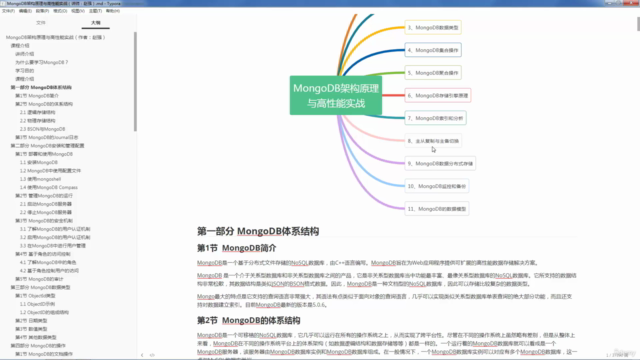Open outline item 2.2 物理存储结构
Screen dimensions: 640x360
[x=38, y=121]
